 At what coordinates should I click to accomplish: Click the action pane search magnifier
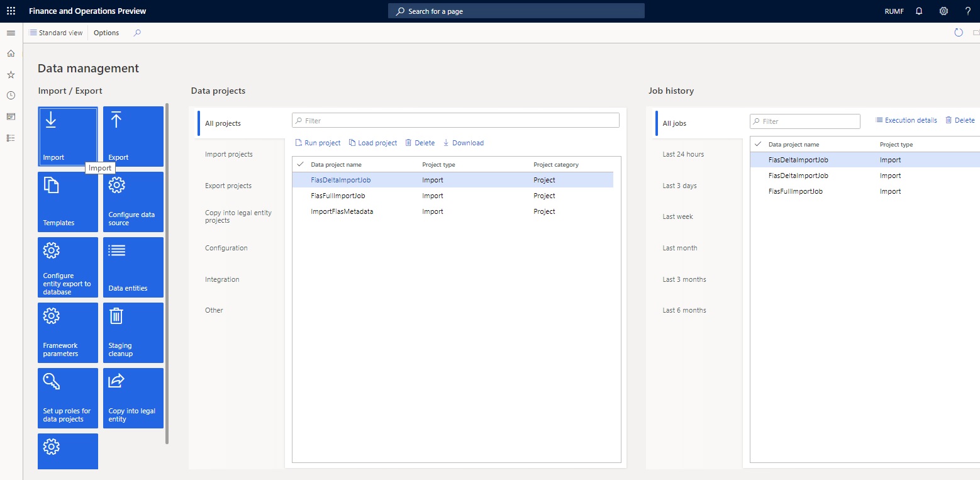(x=137, y=33)
